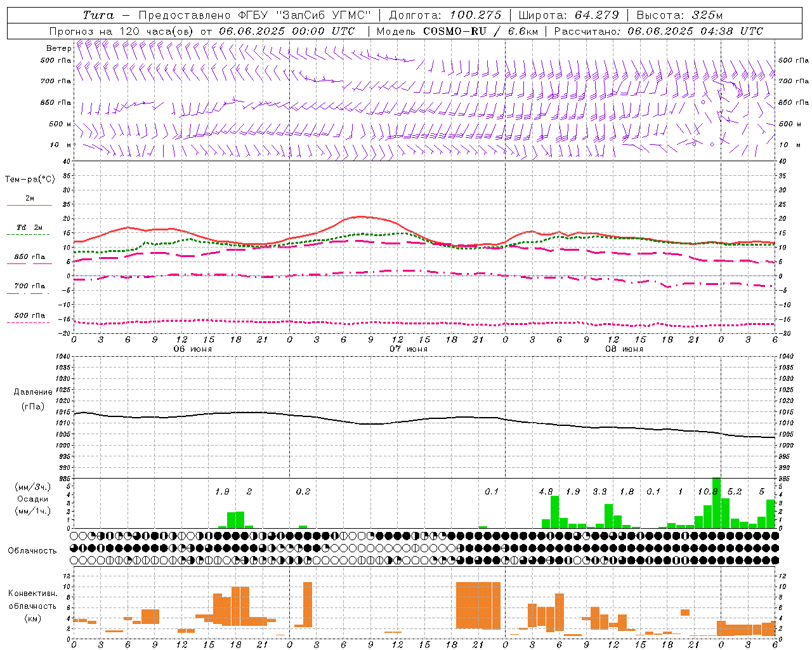Click the "Тем-ра(°C)" temperature axis label
The image size is (812, 650).
[x=30, y=180]
